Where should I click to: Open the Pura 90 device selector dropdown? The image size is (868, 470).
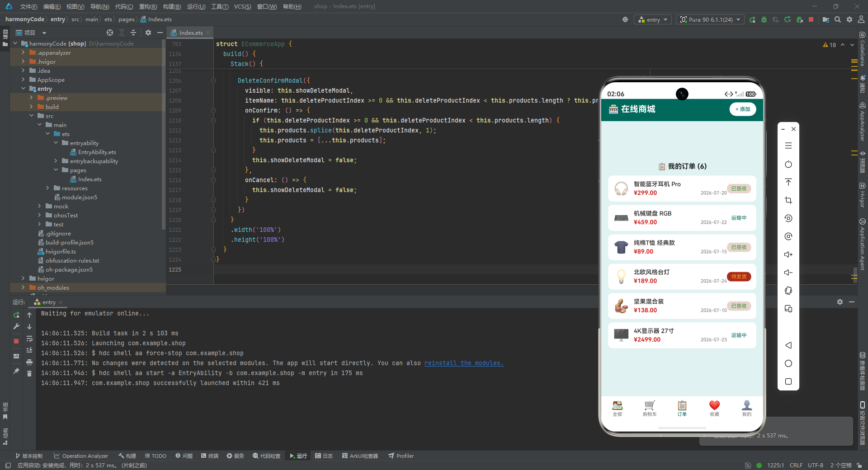(x=710, y=20)
